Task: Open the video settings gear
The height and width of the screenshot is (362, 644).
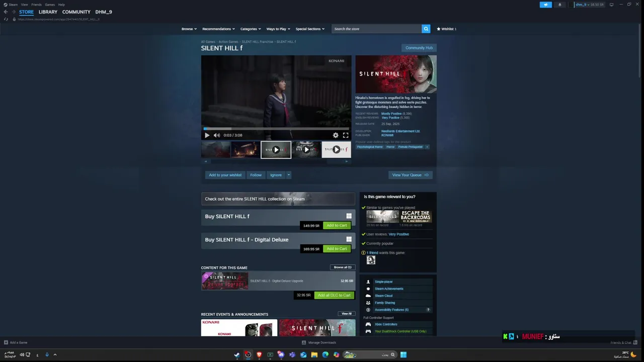Action: tap(336, 135)
